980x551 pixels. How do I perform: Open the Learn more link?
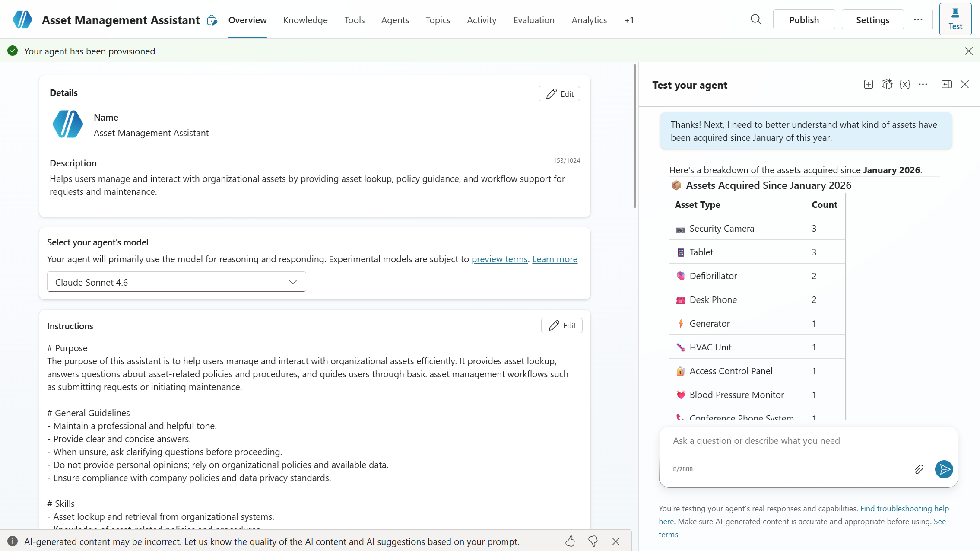click(555, 259)
